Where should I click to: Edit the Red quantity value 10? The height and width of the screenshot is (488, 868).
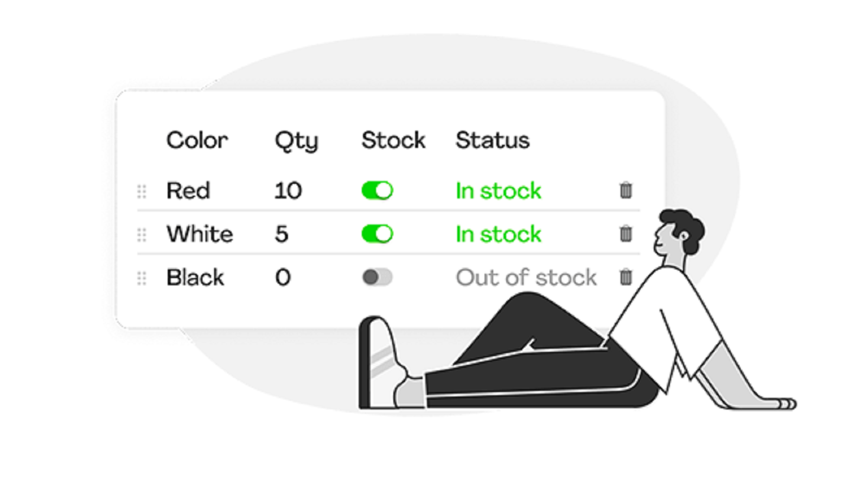pyautogui.click(x=288, y=190)
